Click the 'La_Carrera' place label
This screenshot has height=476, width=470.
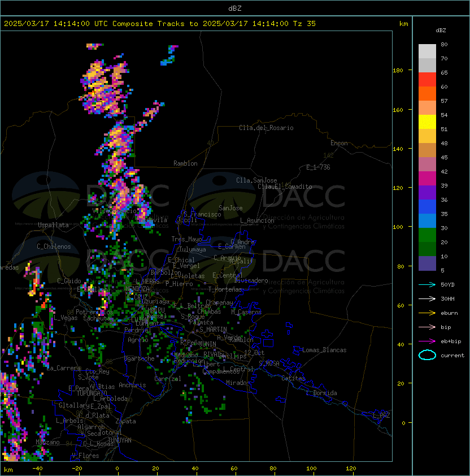pos(64,368)
